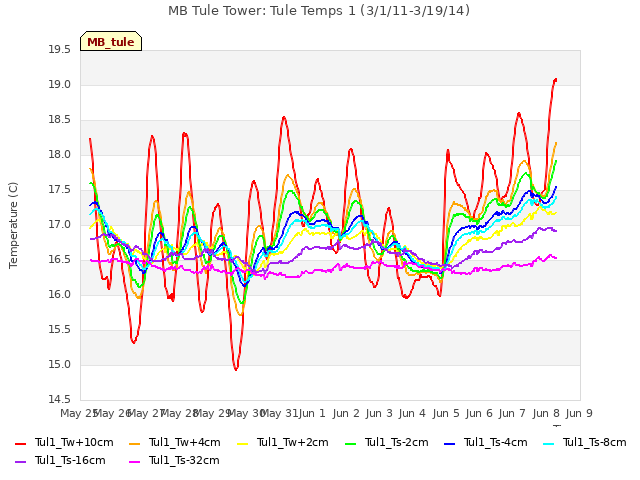Click the Jun 5 x-axis date label
Screen dimensions: 640x480
(446, 413)
